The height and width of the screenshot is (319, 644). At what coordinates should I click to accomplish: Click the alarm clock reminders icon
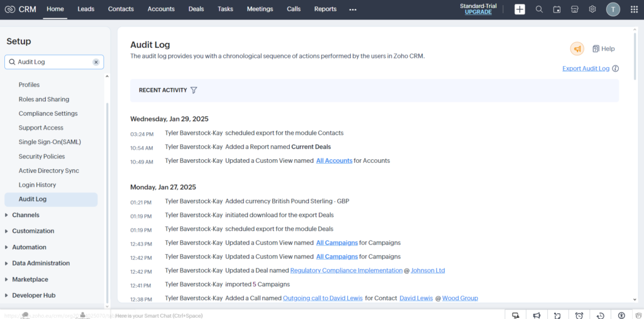click(x=579, y=315)
